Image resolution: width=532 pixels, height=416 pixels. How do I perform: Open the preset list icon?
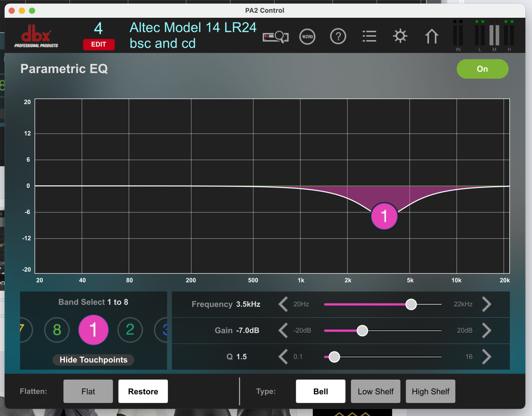click(369, 36)
